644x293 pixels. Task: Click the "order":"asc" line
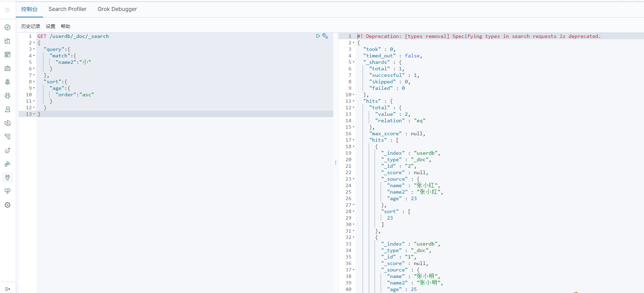pos(75,95)
